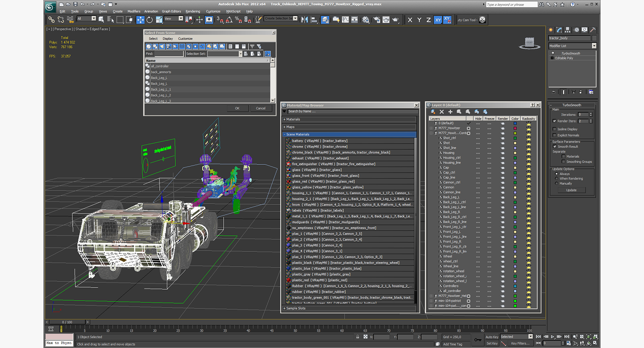Open the Material Editor icon

(x=366, y=20)
